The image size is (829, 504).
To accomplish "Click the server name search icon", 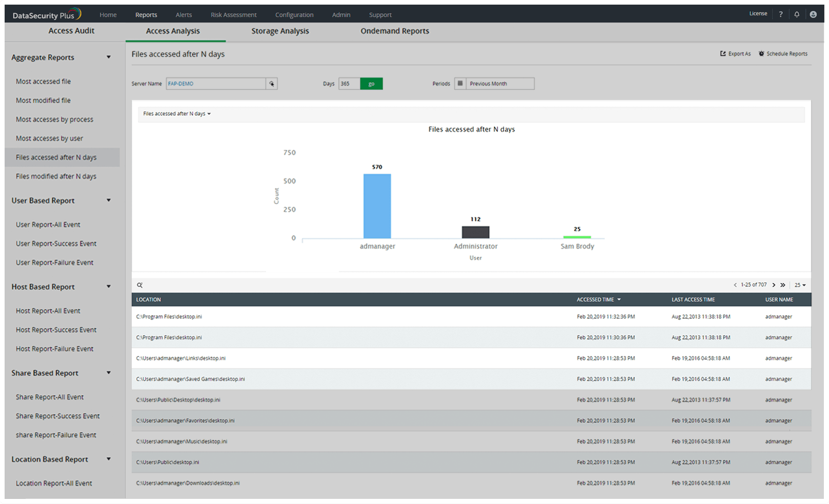I will tap(272, 84).
